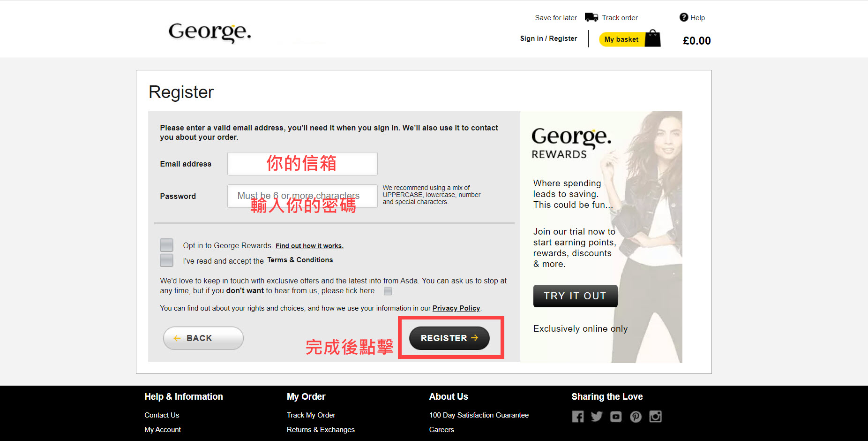The width and height of the screenshot is (868, 441).
Task: Open the Instagram social icon
Action: point(655,417)
